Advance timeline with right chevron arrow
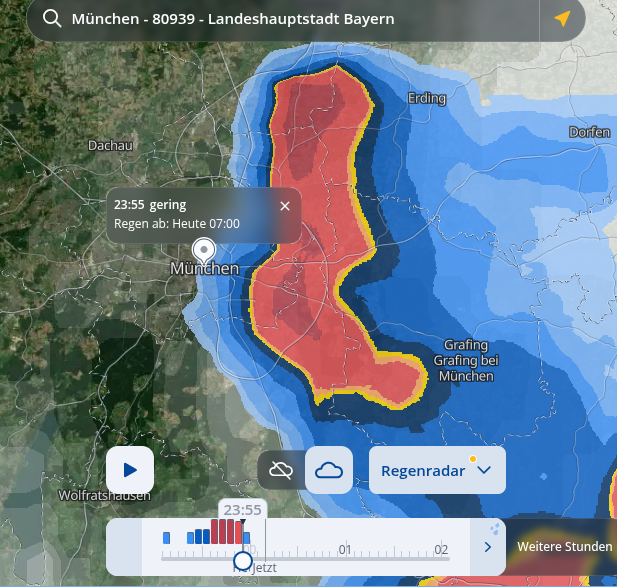The width and height of the screenshot is (617, 587). coord(488,547)
